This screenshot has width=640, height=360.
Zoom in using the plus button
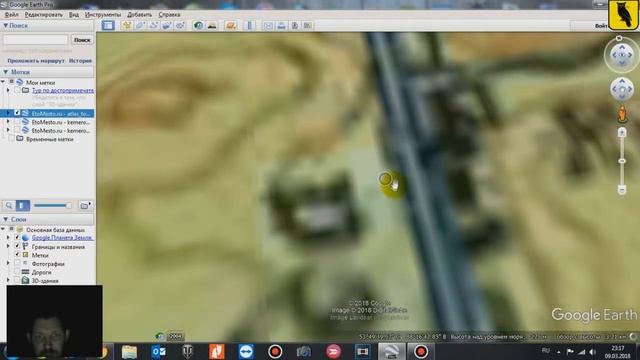click(622, 132)
